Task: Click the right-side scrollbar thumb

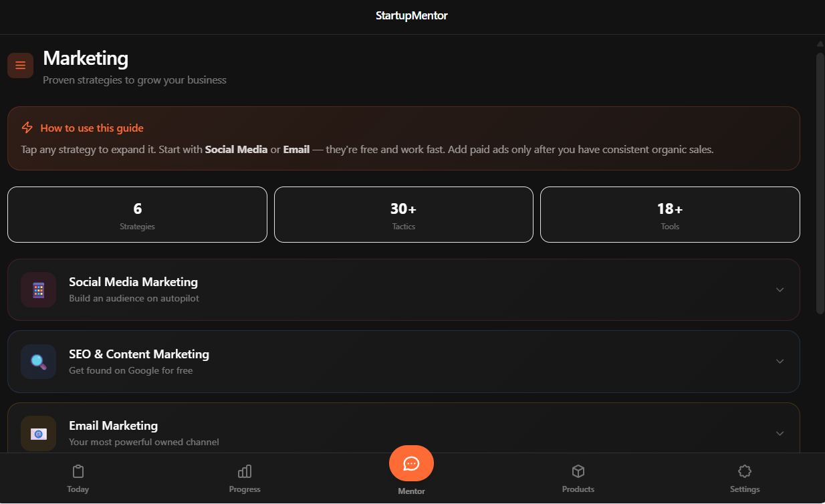Action: point(818,180)
